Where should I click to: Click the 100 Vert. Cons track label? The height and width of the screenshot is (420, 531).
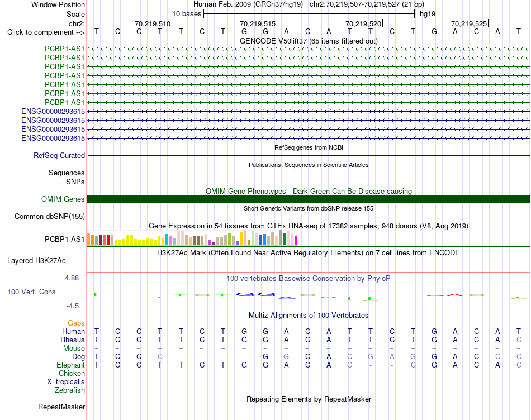31,292
